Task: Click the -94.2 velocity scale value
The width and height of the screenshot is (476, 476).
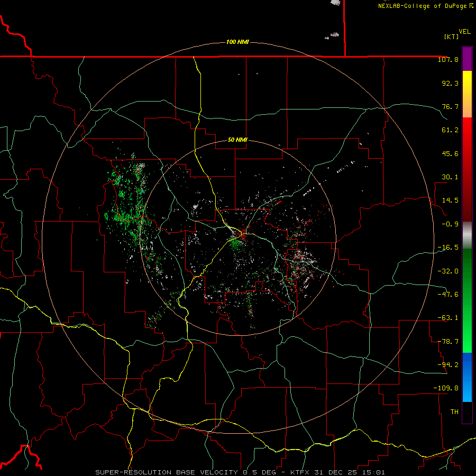Action: (x=448, y=364)
